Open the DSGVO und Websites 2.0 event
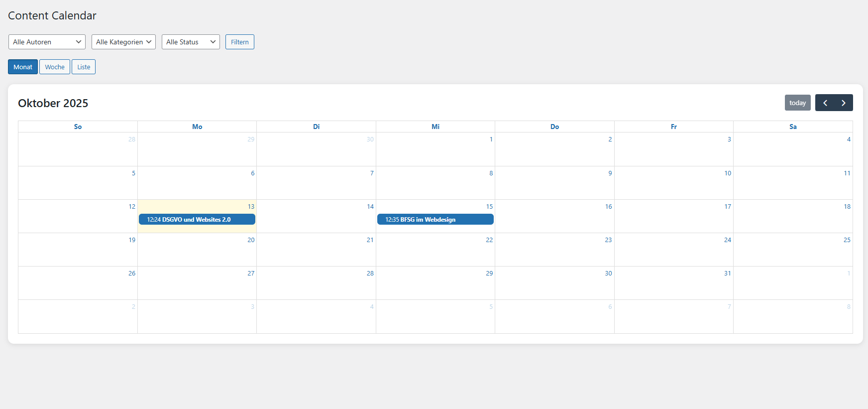The height and width of the screenshot is (409, 868). [x=197, y=219]
